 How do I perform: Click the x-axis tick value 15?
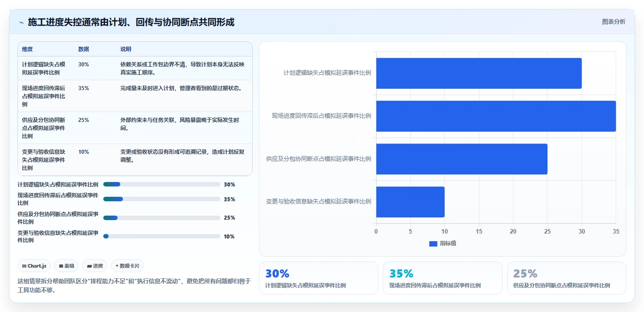click(479, 231)
